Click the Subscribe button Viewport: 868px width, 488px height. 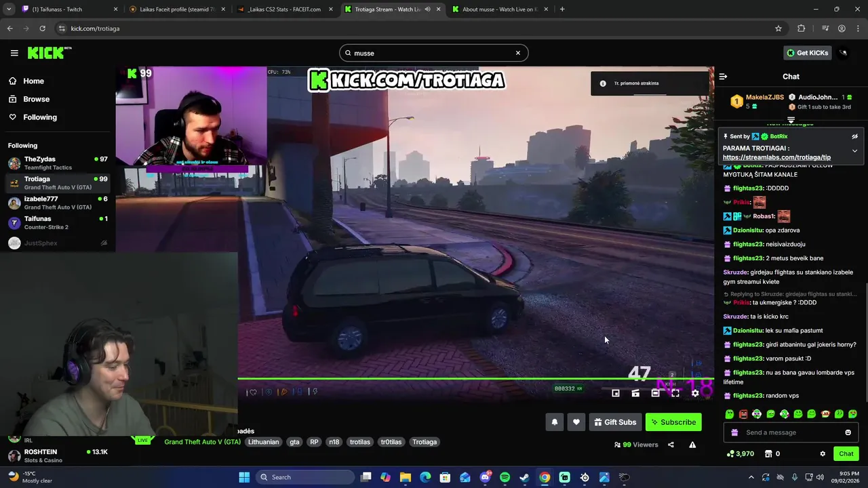click(x=673, y=422)
